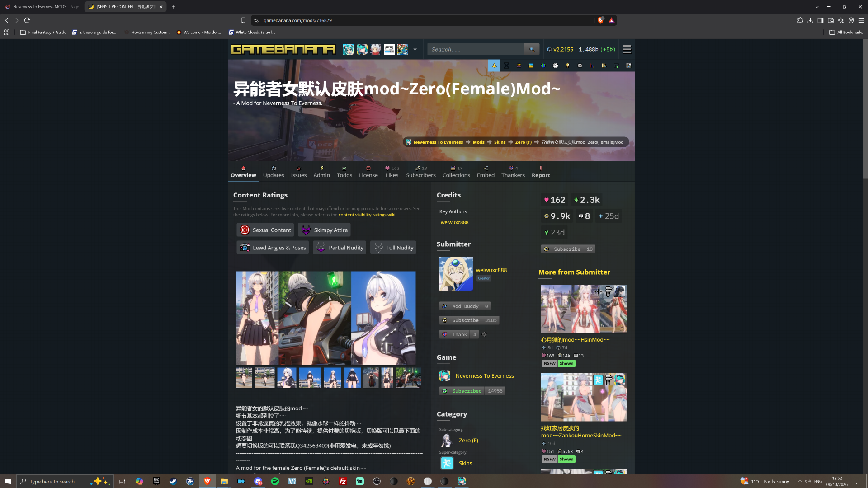The height and width of the screenshot is (488, 868).
Task: Click the award ribbon medal icon
Action: (x=567, y=66)
